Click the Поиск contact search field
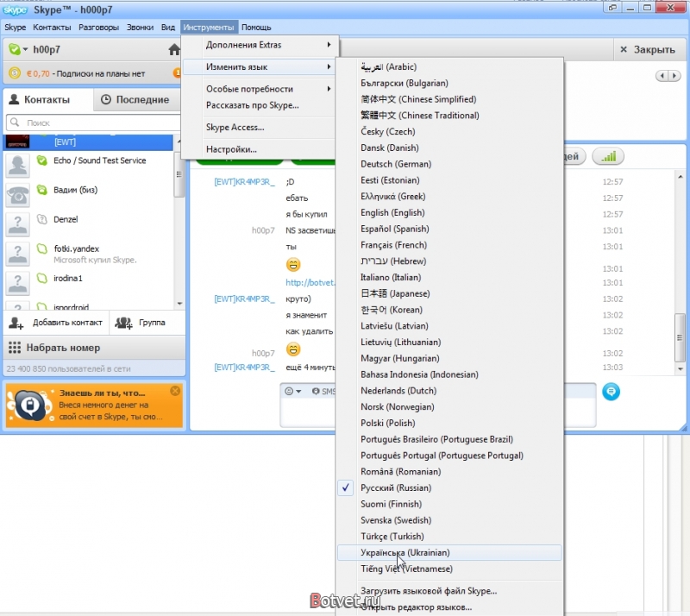Image resolution: width=690 pixels, height=616 pixels. (x=93, y=123)
